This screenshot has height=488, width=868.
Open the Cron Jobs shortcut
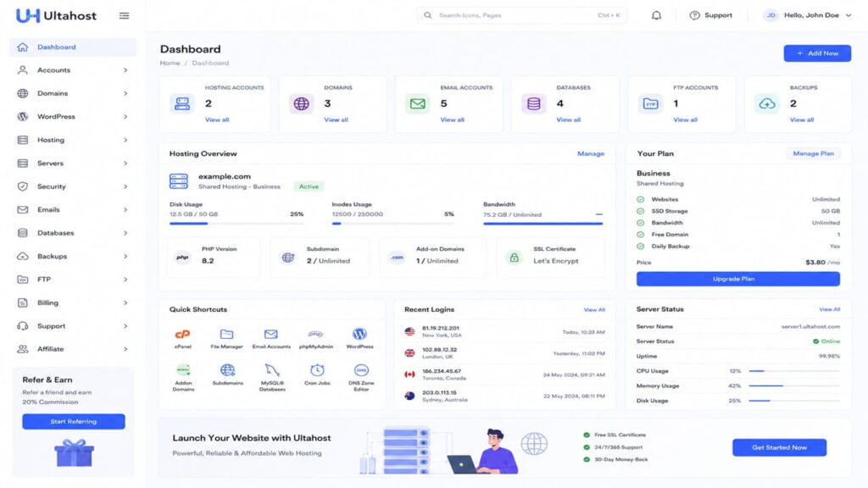(317, 374)
